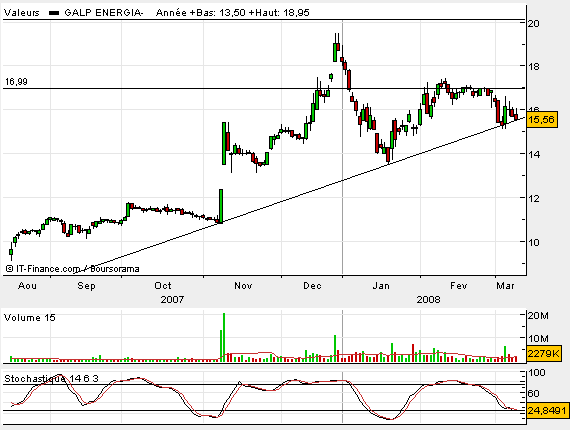
Task: Click the 'GALP ENERGIA-' stock name
Action: (x=104, y=13)
